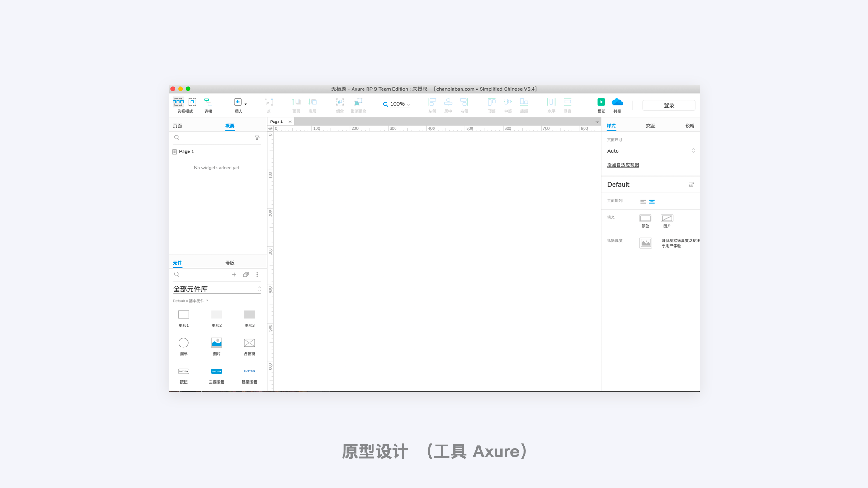Image resolution: width=868 pixels, height=488 pixels.
Task: Click the 顶部 align top icon
Action: [x=492, y=102]
